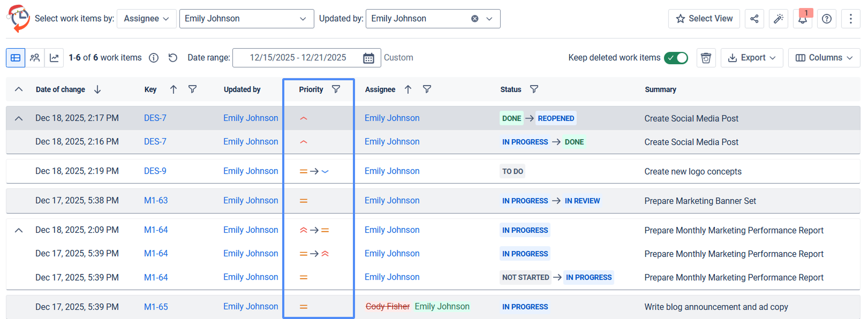This screenshot has height=319, width=868.
Task: Open the M1-63 issue link
Action: [x=156, y=201]
